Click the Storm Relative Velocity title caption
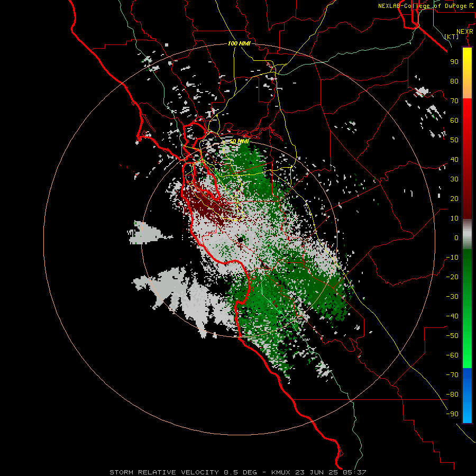The width and height of the screenshot is (476, 476). click(237, 472)
